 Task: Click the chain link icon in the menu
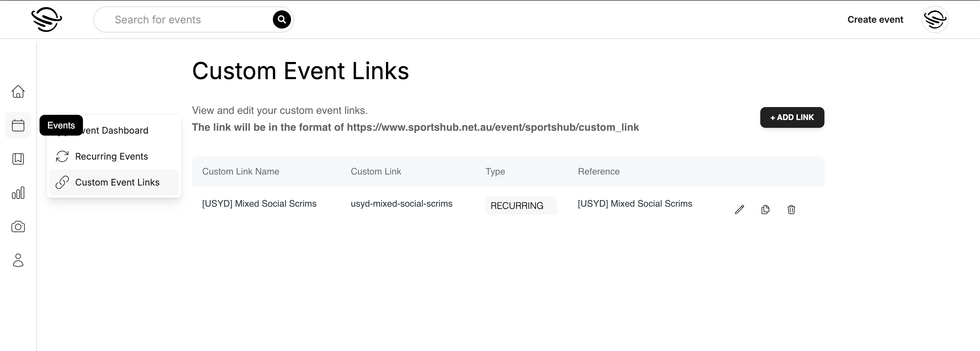pyautogui.click(x=62, y=182)
